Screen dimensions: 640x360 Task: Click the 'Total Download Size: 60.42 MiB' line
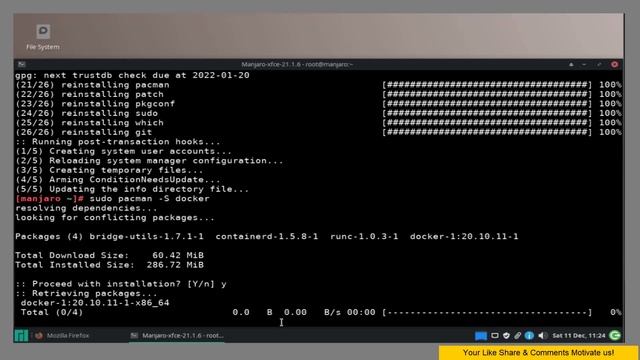tap(109, 256)
